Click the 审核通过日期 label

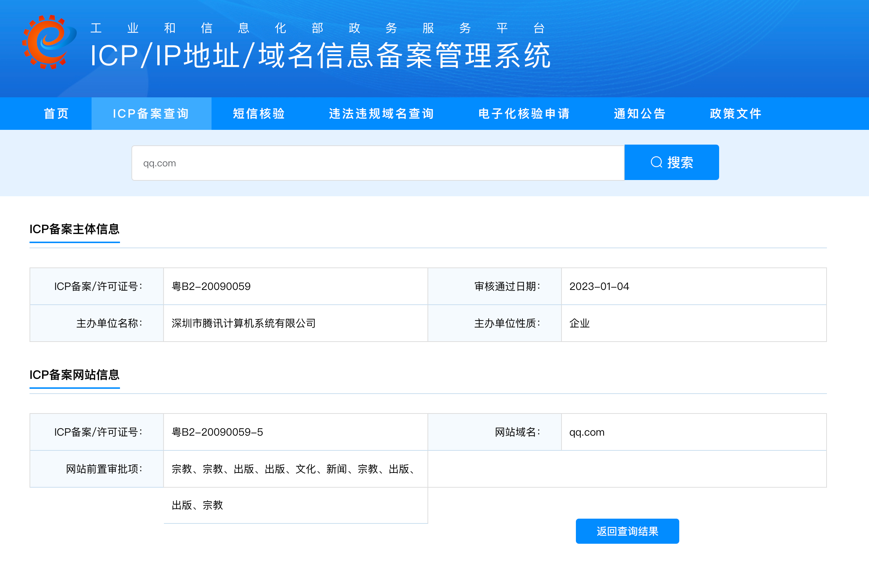pos(507,286)
